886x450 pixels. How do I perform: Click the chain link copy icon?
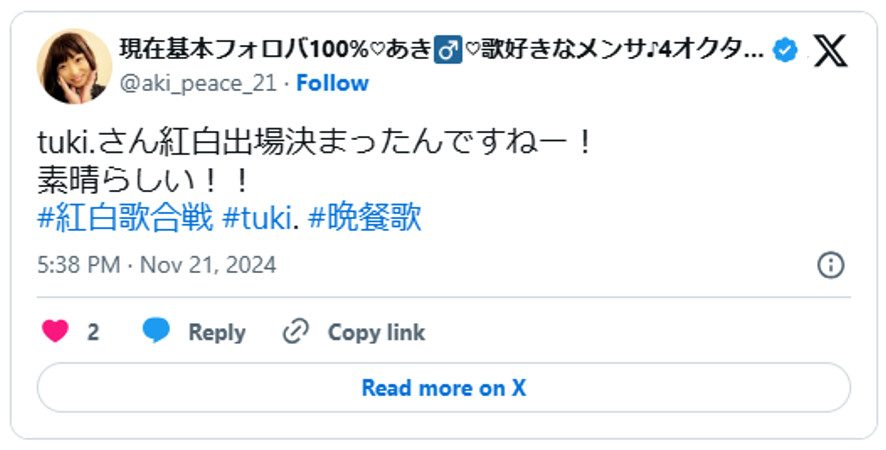coord(295,332)
